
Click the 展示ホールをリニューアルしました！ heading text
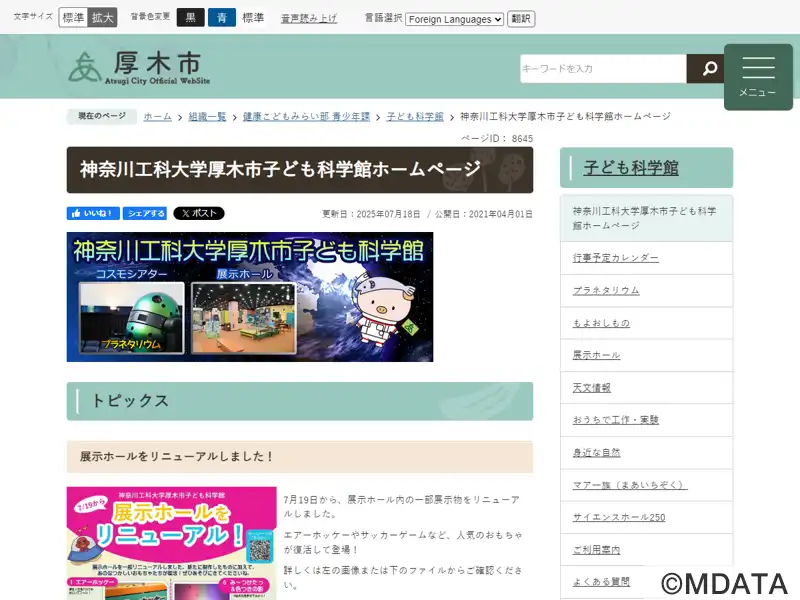177,457
